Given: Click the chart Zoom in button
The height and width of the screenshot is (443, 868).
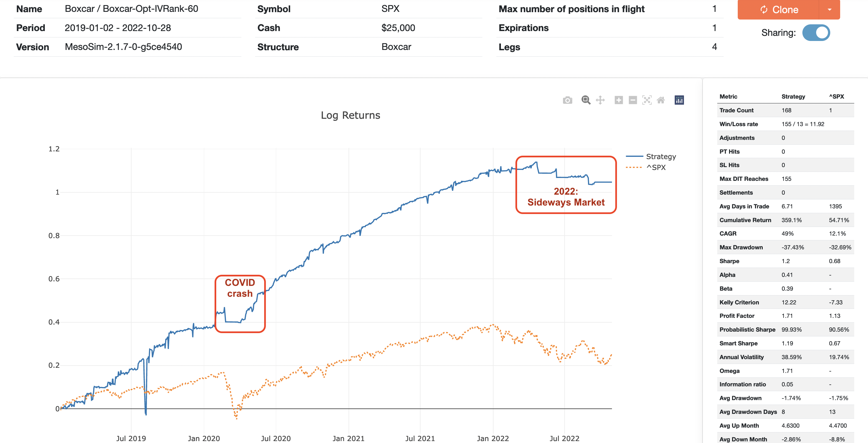Looking at the screenshot, I should point(619,100).
